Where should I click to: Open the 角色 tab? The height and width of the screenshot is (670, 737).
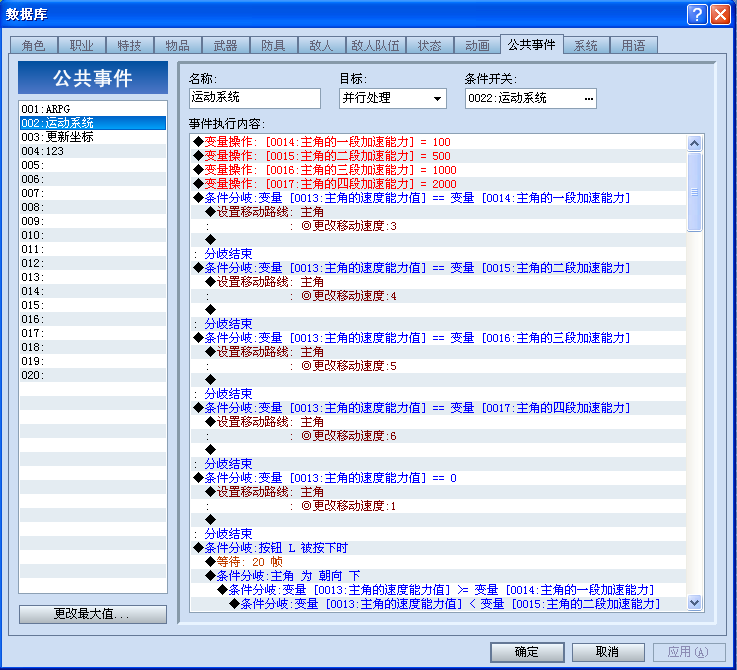[x=33, y=46]
